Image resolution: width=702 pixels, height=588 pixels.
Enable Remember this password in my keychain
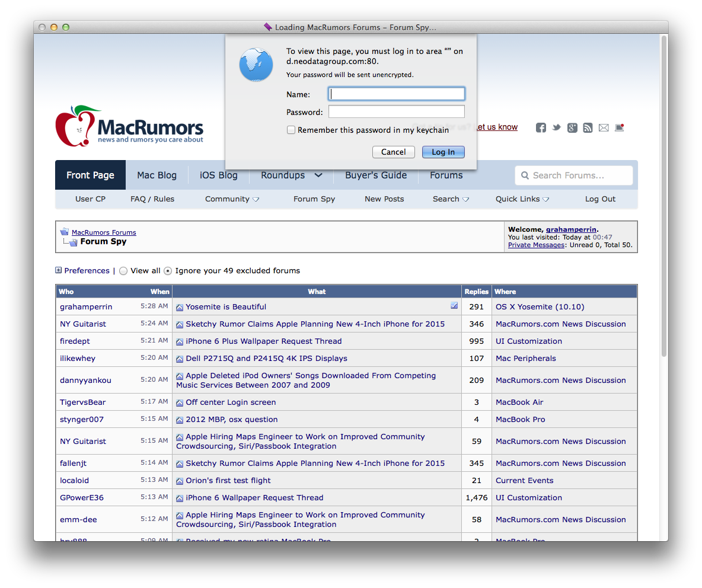click(x=291, y=130)
